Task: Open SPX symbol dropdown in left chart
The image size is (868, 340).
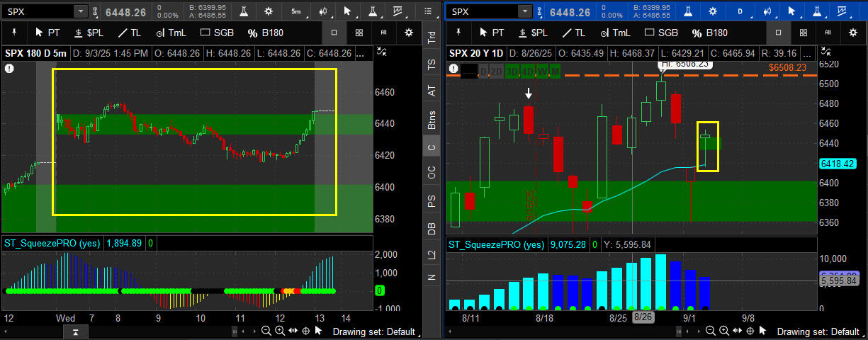Action: [80, 11]
